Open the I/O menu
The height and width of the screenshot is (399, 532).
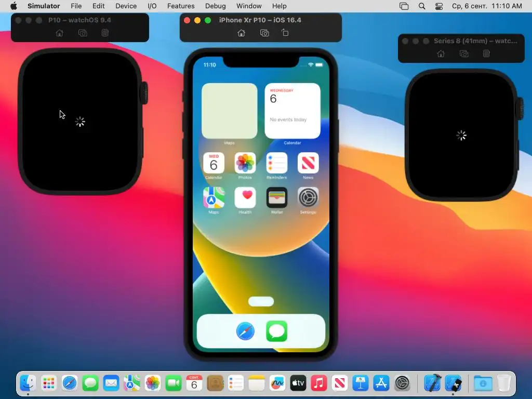[x=152, y=6]
